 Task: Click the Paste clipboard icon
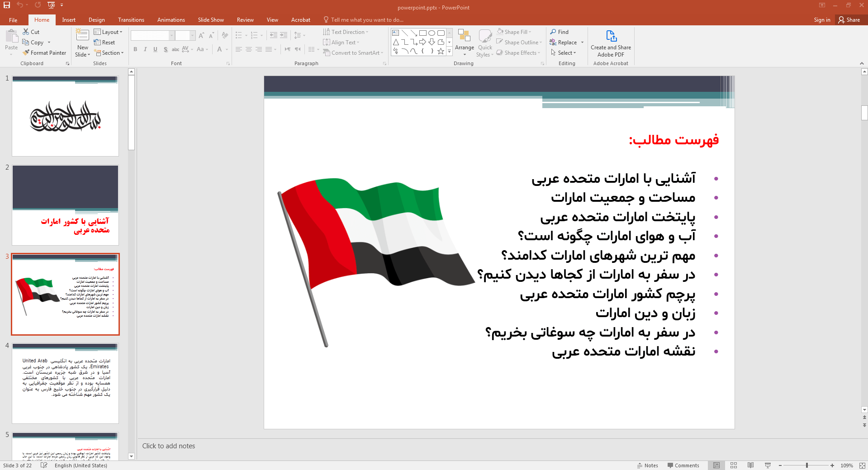click(11, 36)
